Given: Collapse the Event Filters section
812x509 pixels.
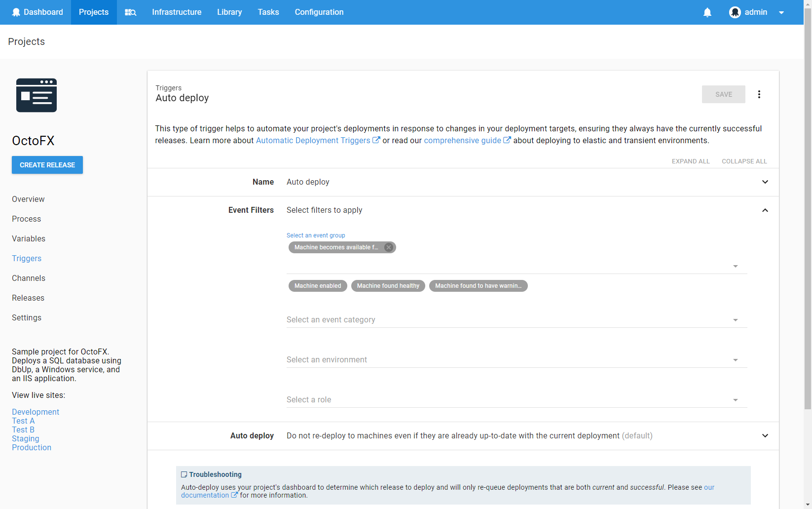Looking at the screenshot, I should tap(765, 210).
